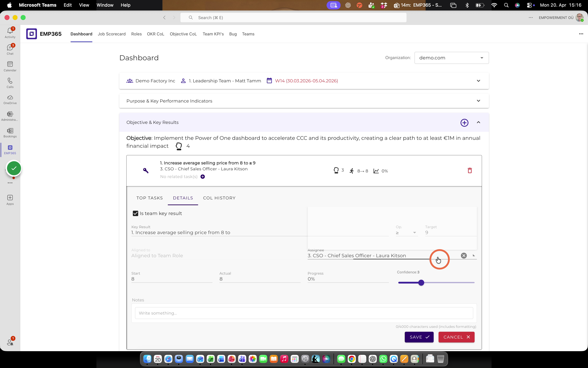Open Team KPI's tab
Screen dimensions: 588x368
[213, 34]
